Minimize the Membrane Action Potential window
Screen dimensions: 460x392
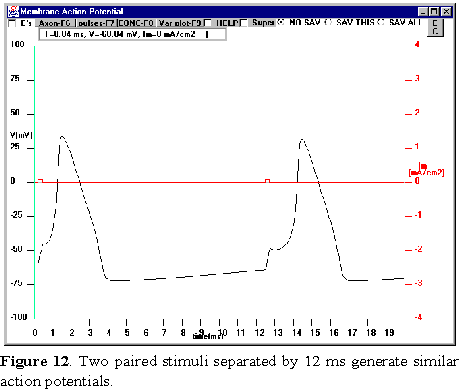[x=423, y=12]
